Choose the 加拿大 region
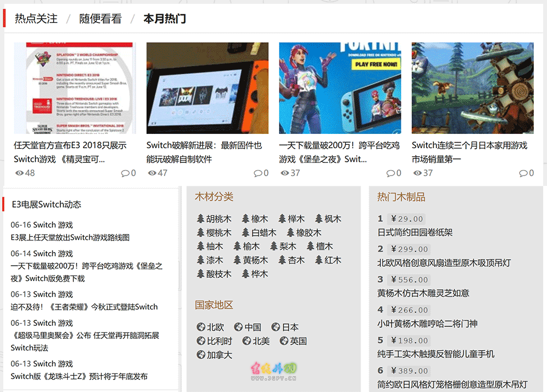The image size is (547, 392). point(214,355)
